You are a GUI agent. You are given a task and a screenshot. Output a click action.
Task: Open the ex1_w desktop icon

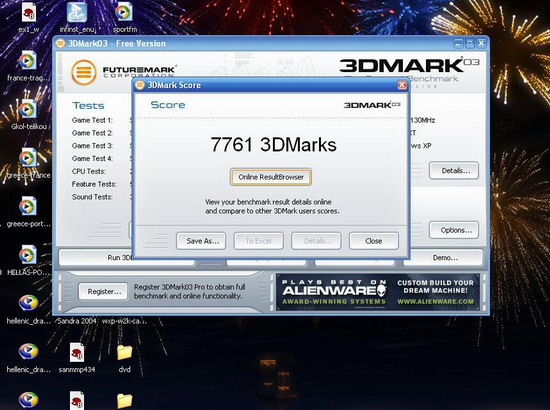click(29, 13)
